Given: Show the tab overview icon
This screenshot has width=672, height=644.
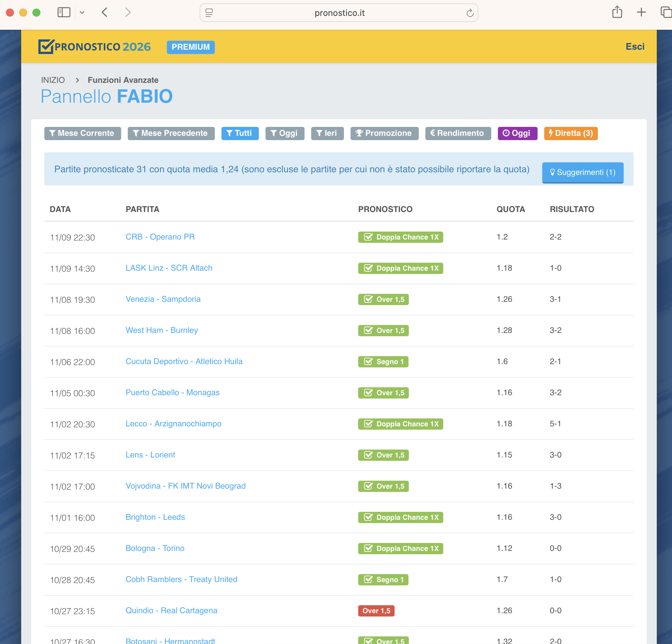Looking at the screenshot, I should point(665,13).
